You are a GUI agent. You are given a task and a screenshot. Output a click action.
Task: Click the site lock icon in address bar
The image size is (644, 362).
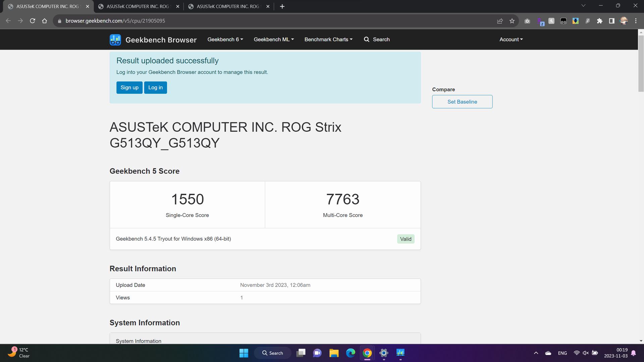click(60, 21)
